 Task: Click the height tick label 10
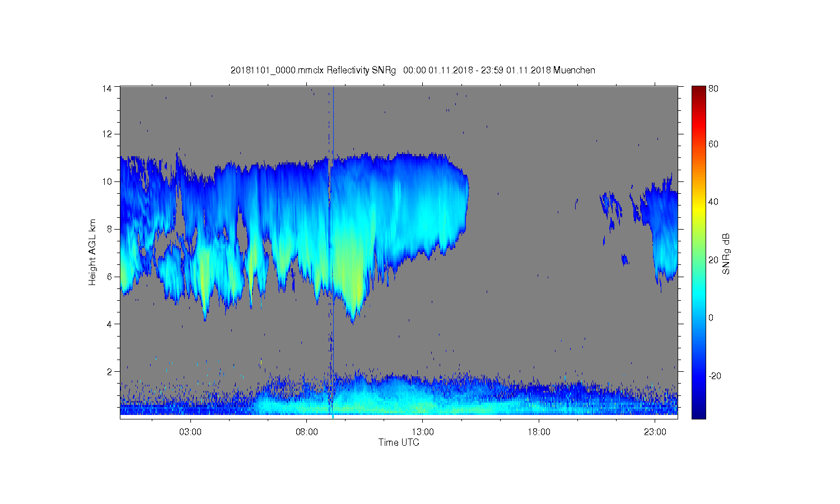point(106,181)
